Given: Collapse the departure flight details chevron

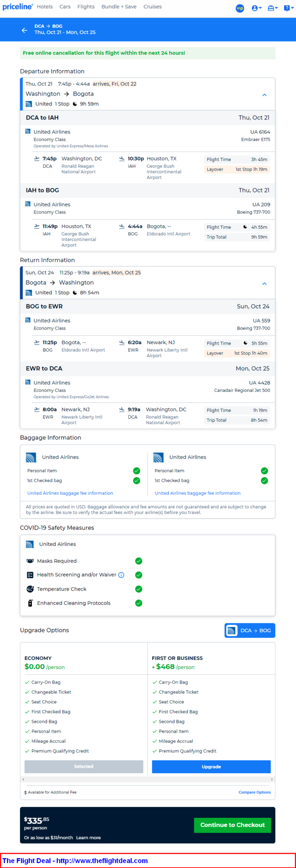Looking at the screenshot, I should pyautogui.click(x=264, y=95).
